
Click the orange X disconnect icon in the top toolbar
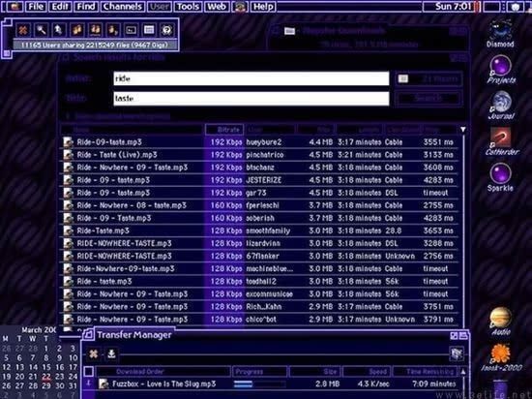coord(23,30)
